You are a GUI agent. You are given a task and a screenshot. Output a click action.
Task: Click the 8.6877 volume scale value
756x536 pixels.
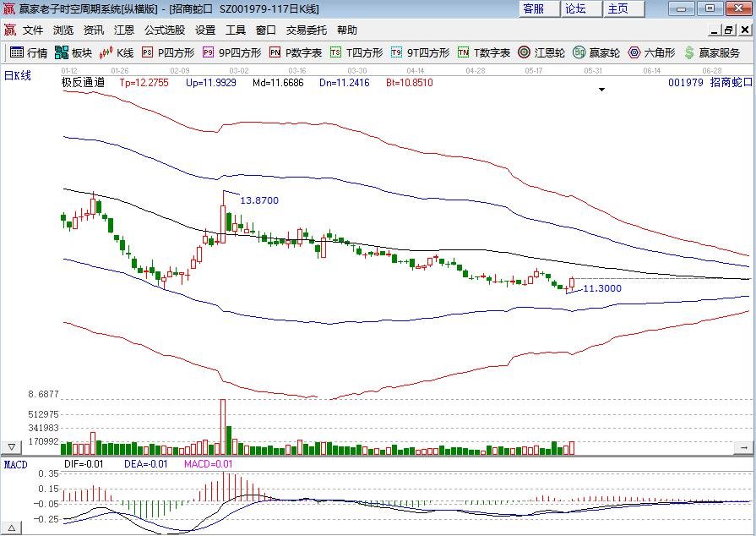pyautogui.click(x=43, y=394)
